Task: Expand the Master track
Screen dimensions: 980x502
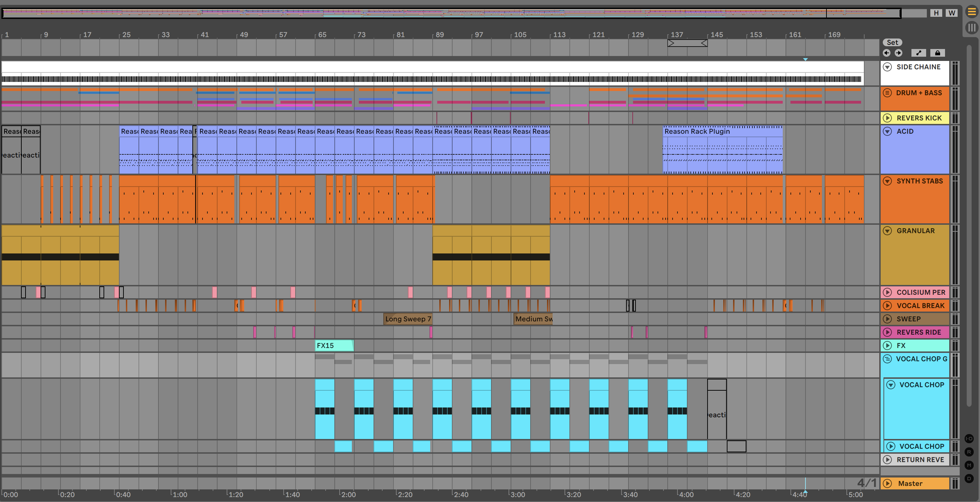Action: [x=887, y=483]
